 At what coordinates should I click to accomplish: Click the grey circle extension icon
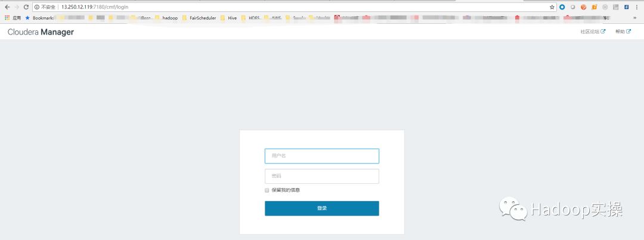coord(572,7)
